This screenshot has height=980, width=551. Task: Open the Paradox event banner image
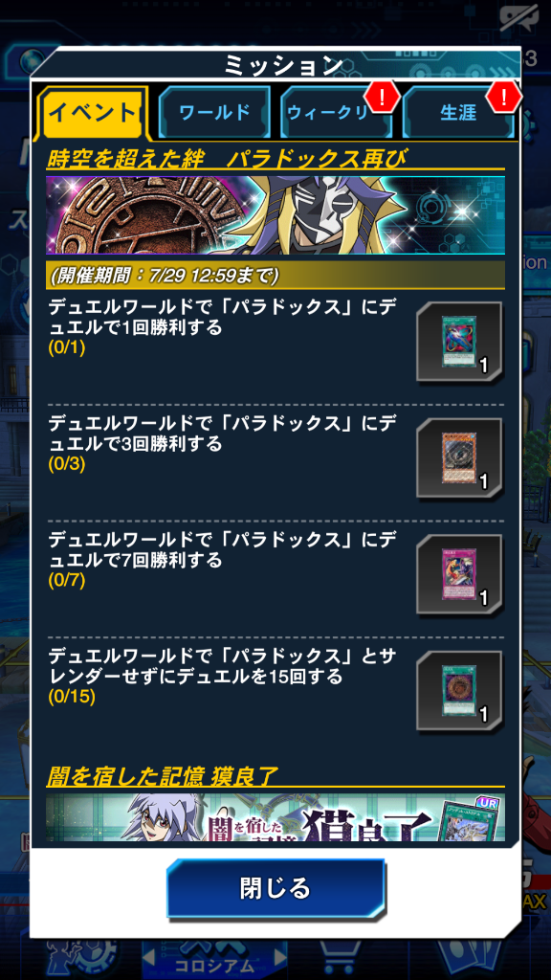pos(275,215)
